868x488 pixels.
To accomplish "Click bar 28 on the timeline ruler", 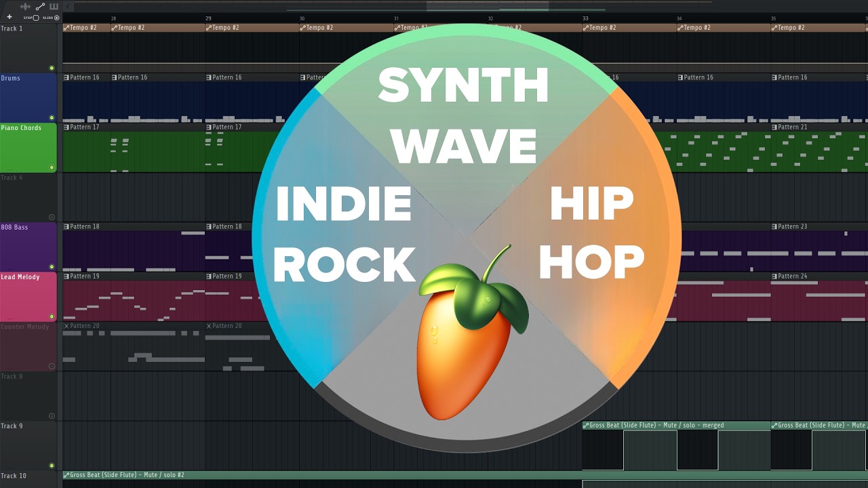I will pyautogui.click(x=113, y=18).
